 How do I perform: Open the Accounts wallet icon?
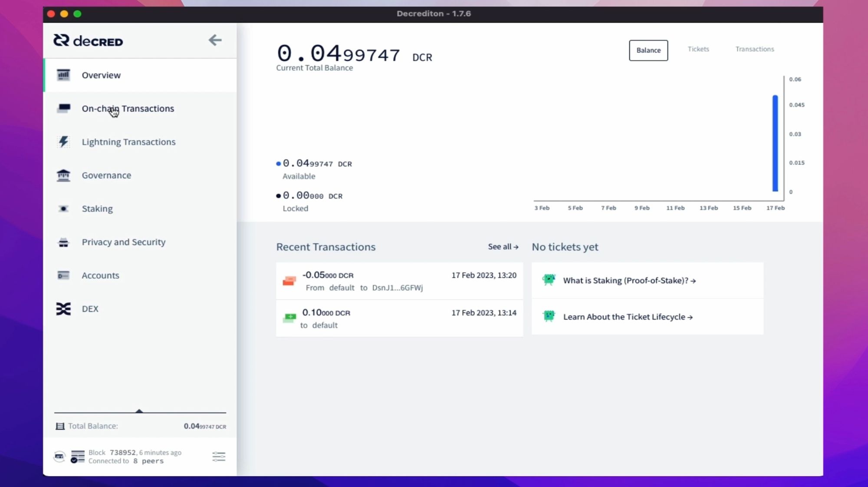tap(63, 275)
